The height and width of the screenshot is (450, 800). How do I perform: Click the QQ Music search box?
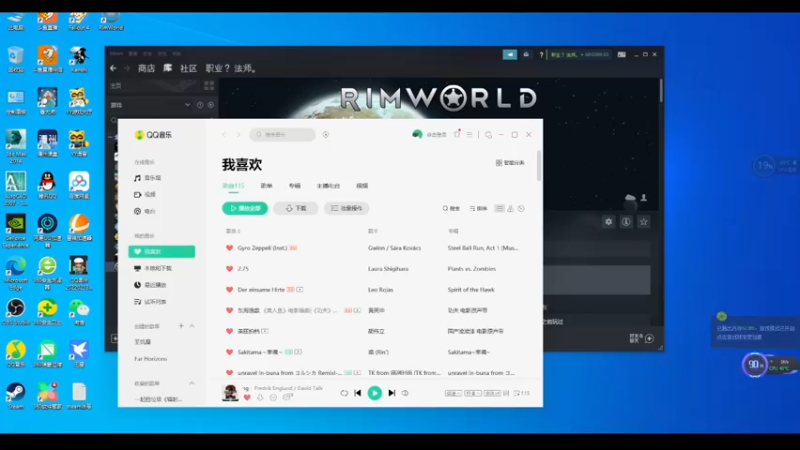coord(282,135)
